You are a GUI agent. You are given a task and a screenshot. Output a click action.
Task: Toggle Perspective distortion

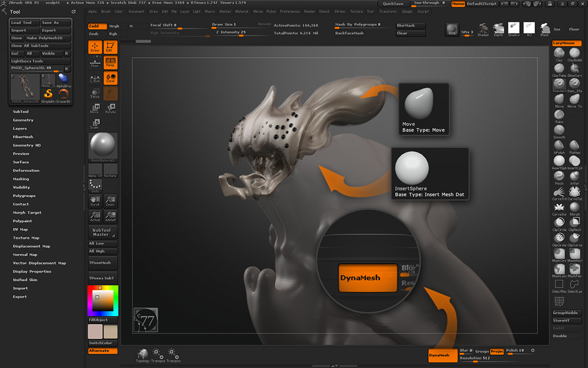click(111, 62)
